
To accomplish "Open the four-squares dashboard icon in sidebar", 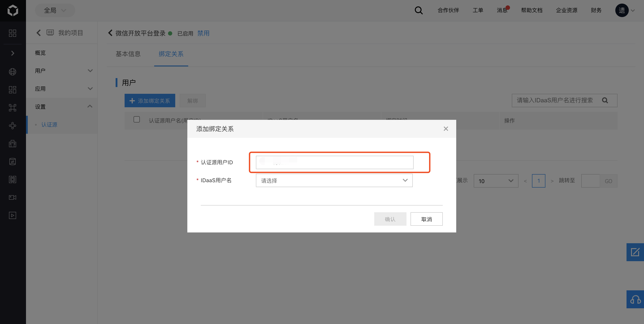I will (x=13, y=33).
